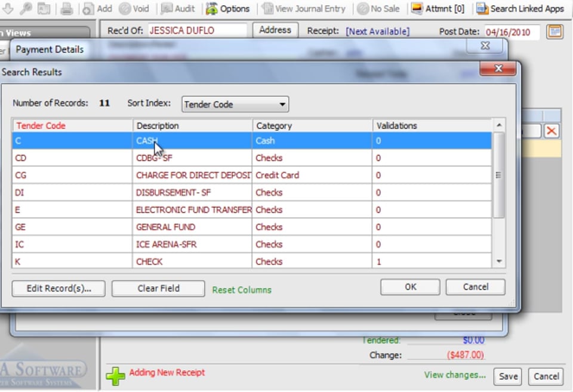The height and width of the screenshot is (392, 573).
Task: Click the Clear Field button
Action: pyautogui.click(x=158, y=288)
